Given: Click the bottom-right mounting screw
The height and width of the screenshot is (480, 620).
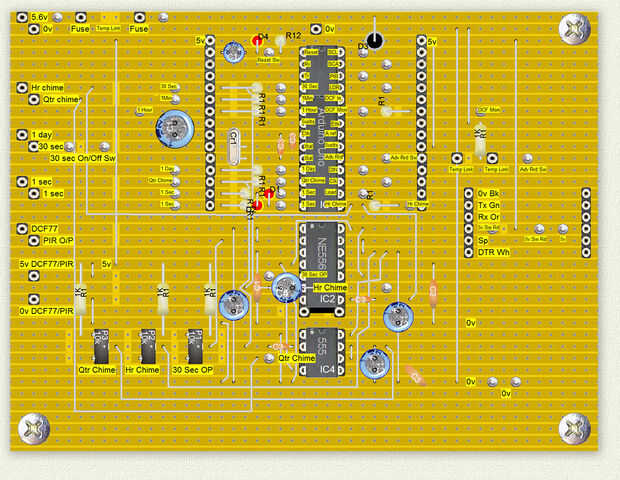Looking at the screenshot, I should (x=575, y=429).
